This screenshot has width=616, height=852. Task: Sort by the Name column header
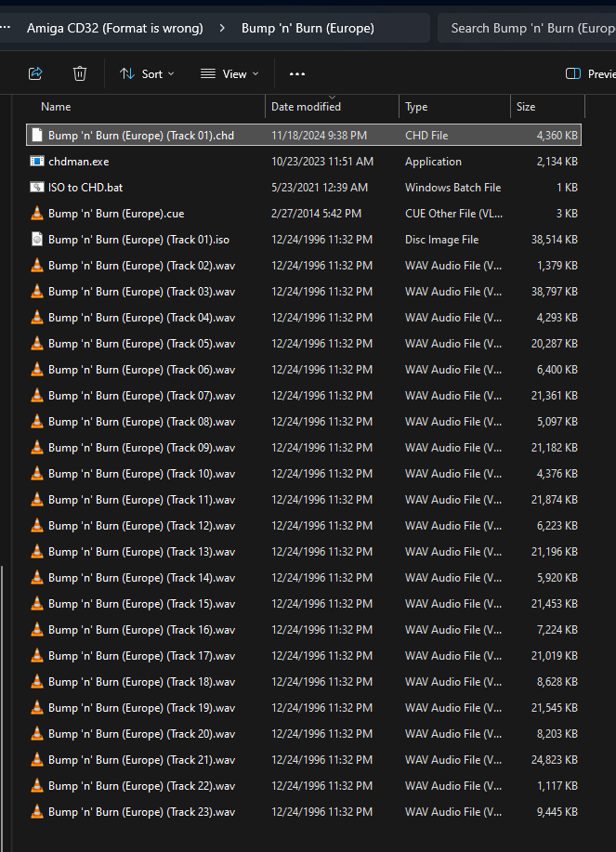[x=56, y=107]
